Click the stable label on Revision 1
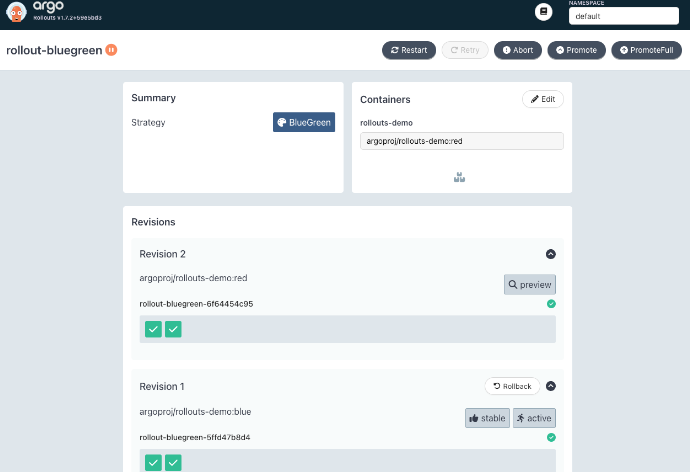 click(487, 418)
